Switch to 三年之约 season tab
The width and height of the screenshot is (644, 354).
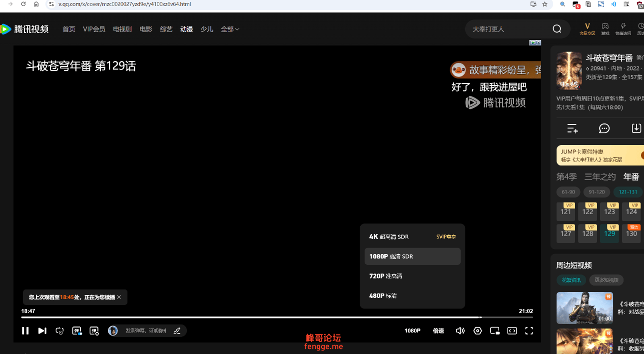click(600, 176)
